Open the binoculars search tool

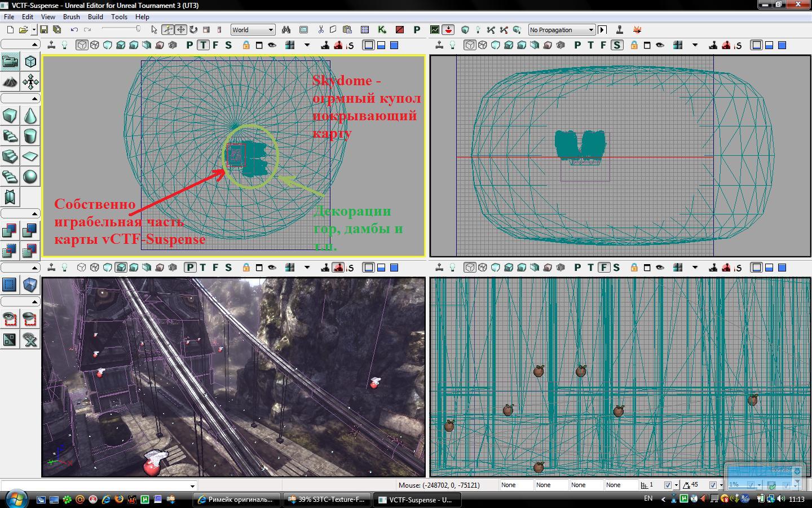coord(286,30)
